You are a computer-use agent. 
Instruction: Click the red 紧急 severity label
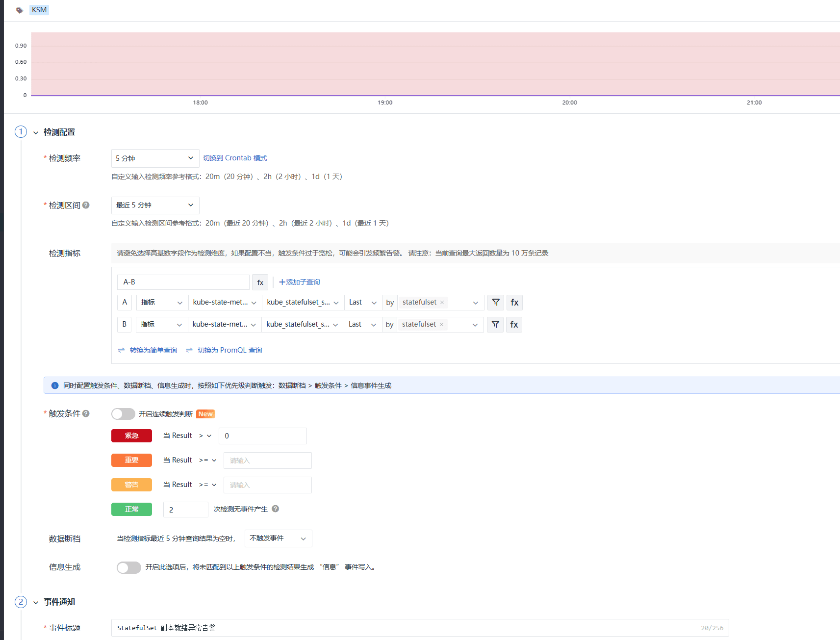coord(131,436)
